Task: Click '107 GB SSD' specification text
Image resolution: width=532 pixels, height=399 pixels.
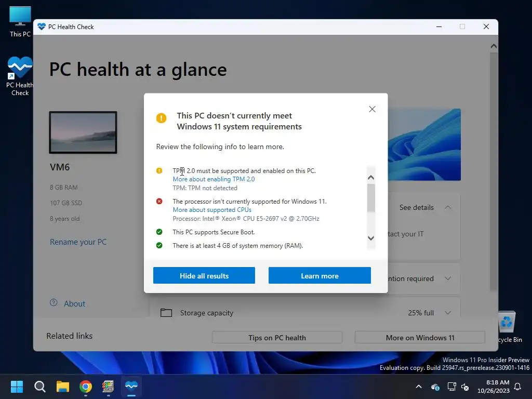Action: tap(66, 203)
